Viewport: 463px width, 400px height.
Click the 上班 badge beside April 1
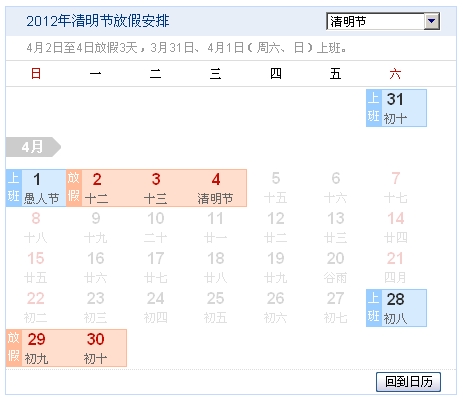[x=14, y=188]
